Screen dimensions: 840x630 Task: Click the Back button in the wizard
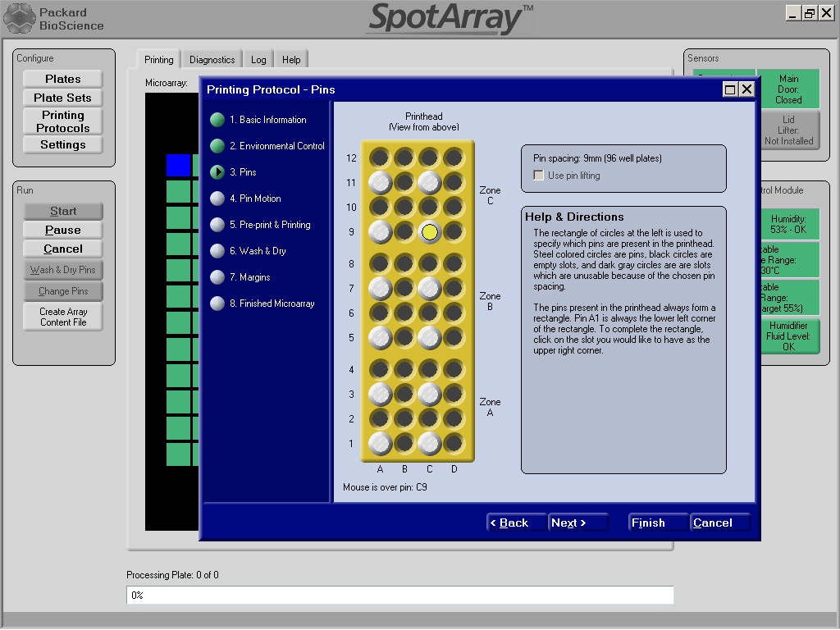(x=517, y=523)
